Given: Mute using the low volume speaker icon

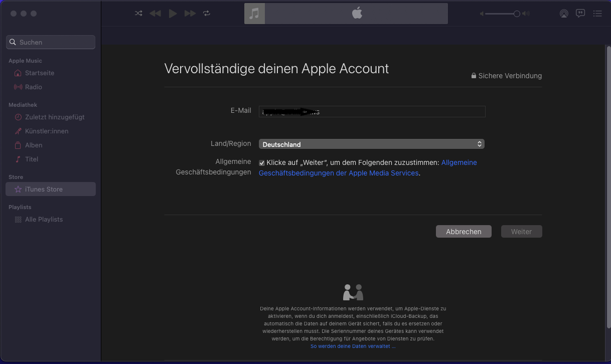Looking at the screenshot, I should coord(482,14).
